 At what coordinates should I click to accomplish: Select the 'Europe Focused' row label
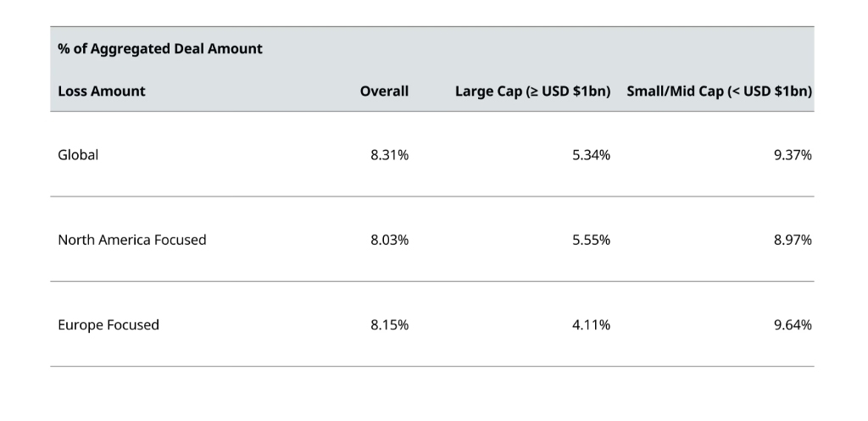(108, 324)
